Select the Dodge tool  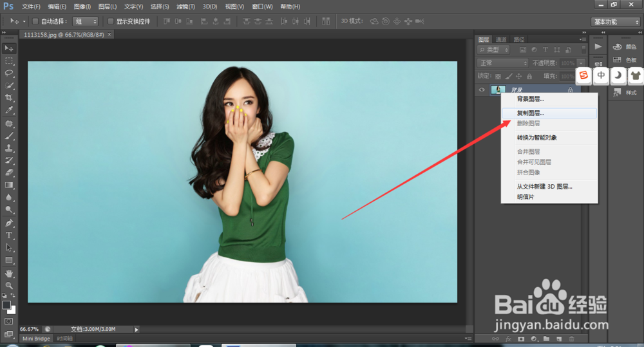[8, 210]
